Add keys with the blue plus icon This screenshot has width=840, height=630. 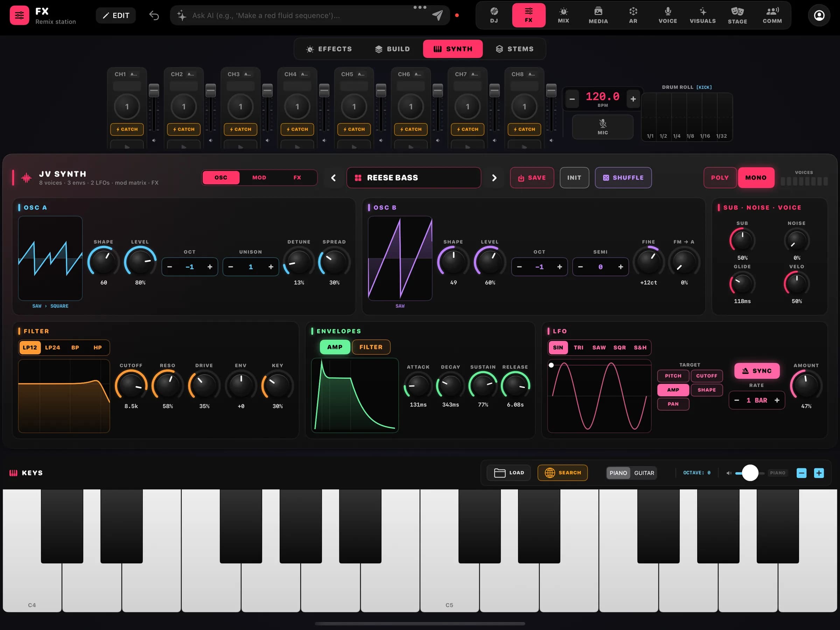tap(819, 473)
